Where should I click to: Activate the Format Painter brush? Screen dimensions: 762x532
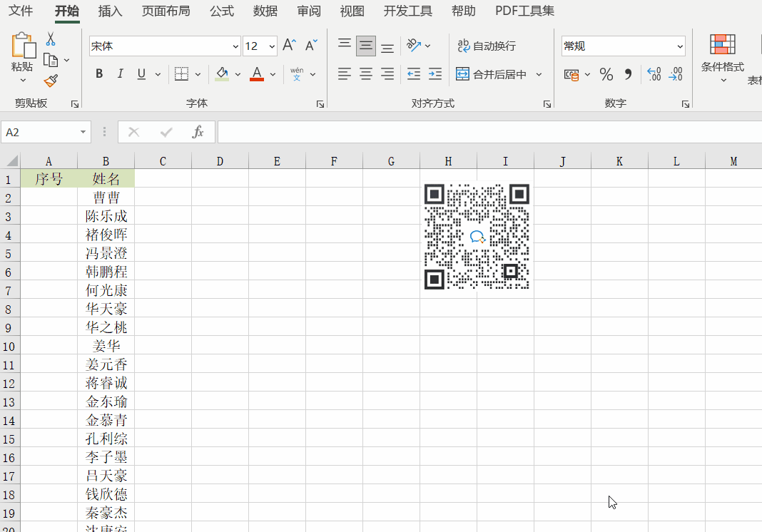[51, 81]
